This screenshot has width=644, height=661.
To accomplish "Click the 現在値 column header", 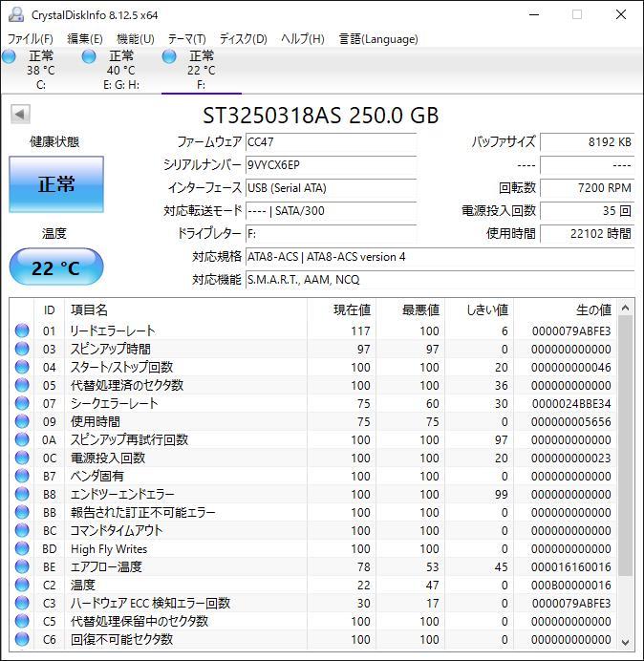I will coord(342,309).
